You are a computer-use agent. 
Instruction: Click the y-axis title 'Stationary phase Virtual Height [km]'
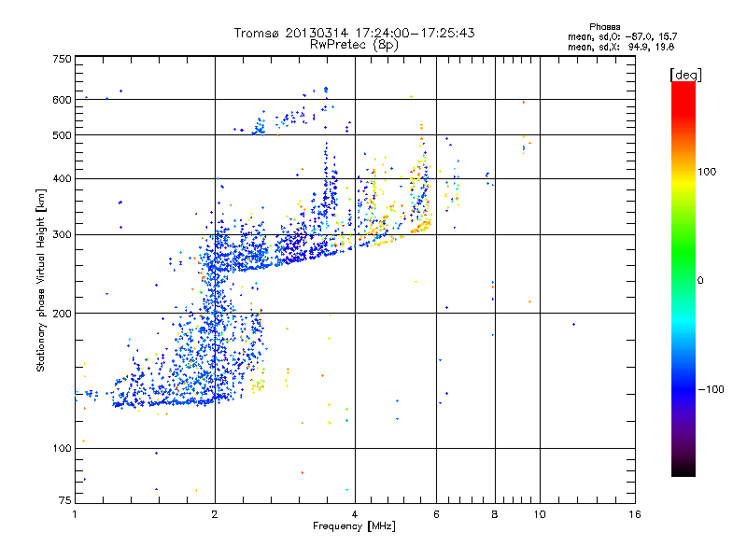click(x=41, y=280)
